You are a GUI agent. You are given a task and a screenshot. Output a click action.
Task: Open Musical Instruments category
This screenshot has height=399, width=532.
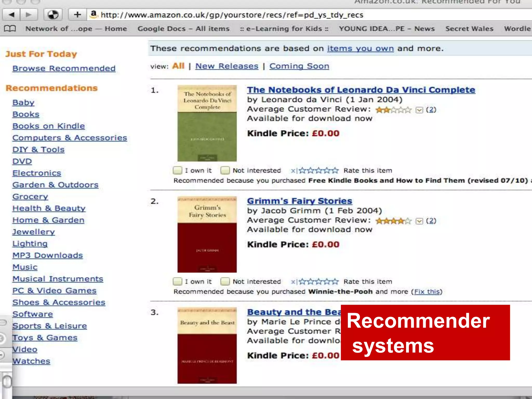click(x=58, y=279)
